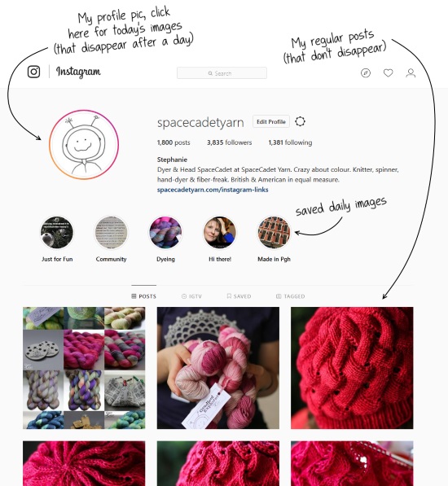This screenshot has height=486, width=448.
Task: Click the spacecadetyarn profile picture story
Action: tap(84, 145)
